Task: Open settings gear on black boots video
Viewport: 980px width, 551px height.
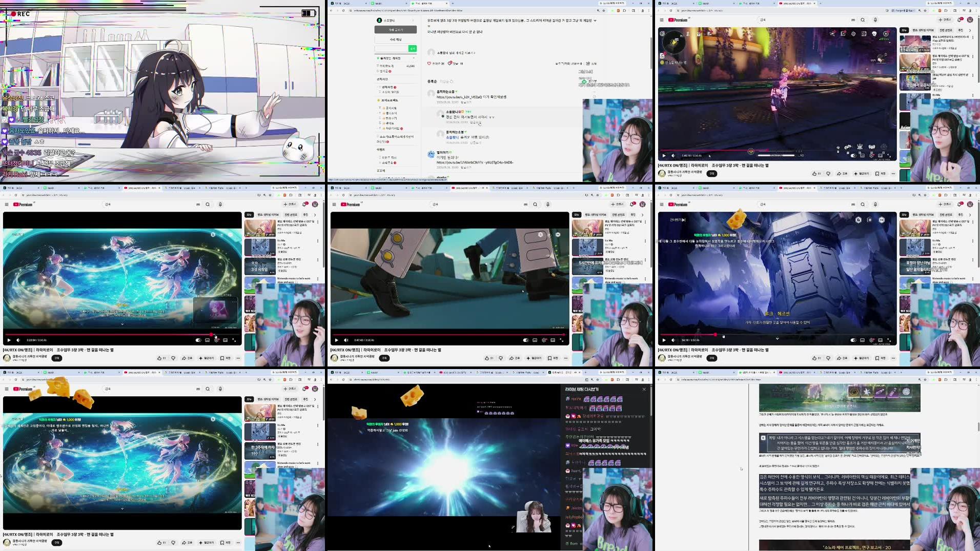Action: coord(544,340)
